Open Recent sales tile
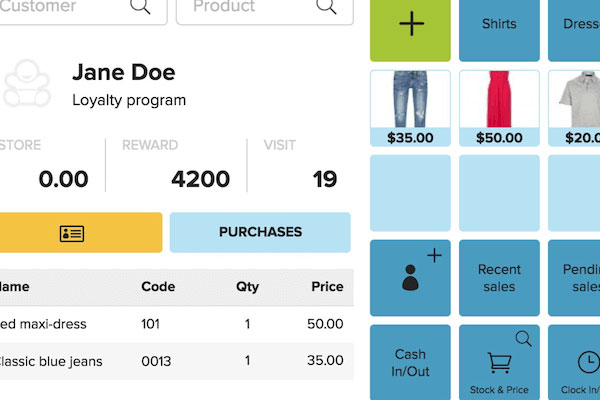The width and height of the screenshot is (600, 400). 499,278
